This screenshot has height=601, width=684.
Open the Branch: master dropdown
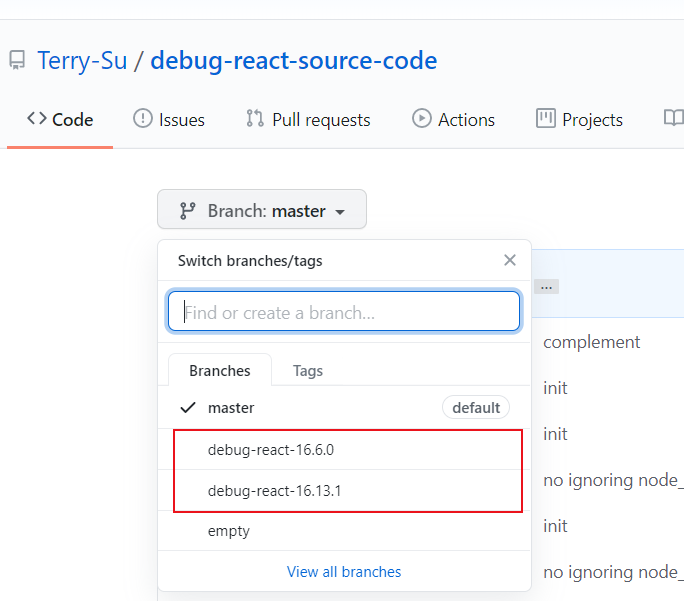(x=262, y=210)
